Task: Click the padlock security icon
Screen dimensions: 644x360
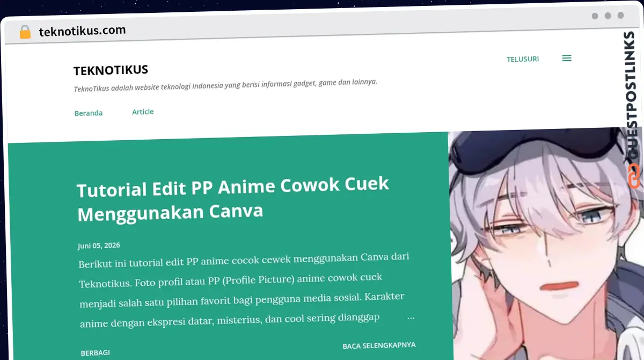Action: click(x=25, y=32)
